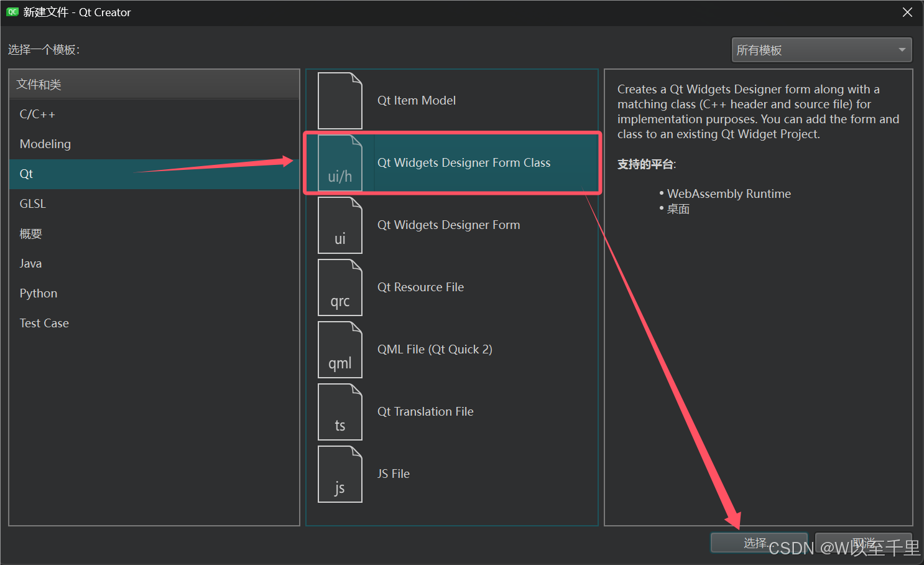Select the Modeling category
The width and height of the screenshot is (924, 565).
point(154,144)
